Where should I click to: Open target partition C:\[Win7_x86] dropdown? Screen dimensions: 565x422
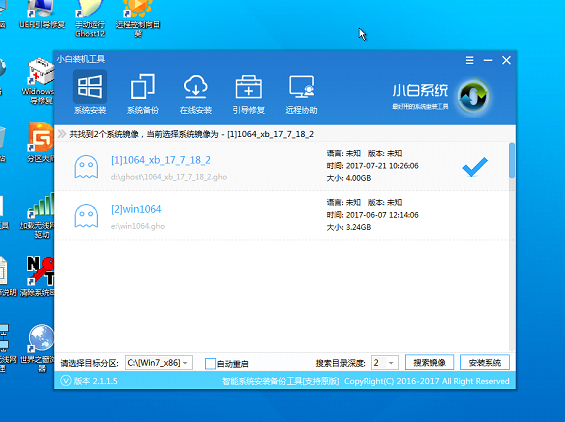pos(159,363)
